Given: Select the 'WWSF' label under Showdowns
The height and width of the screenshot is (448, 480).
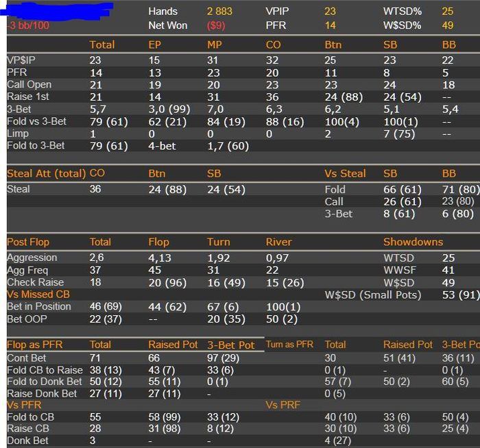Looking at the screenshot, I should coord(400,271).
